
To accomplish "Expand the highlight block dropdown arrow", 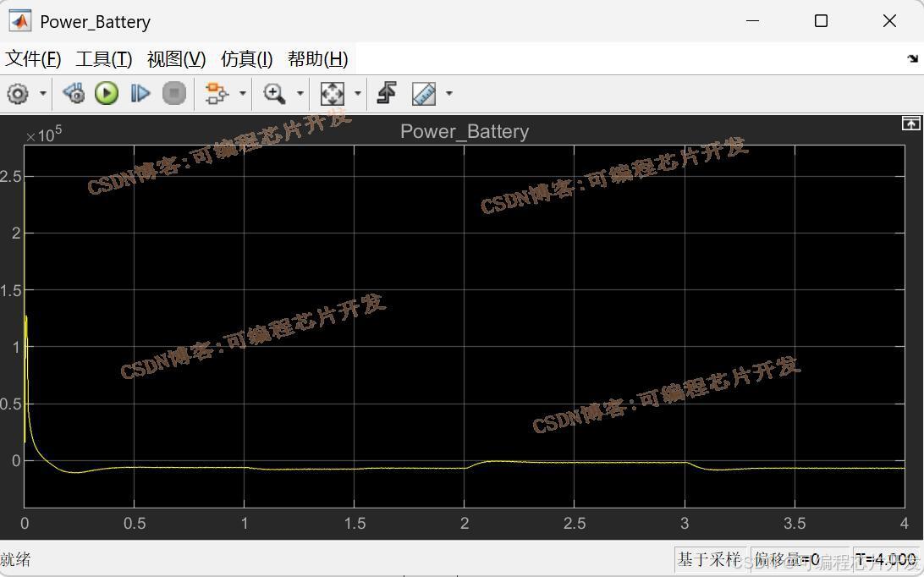I will point(242,93).
